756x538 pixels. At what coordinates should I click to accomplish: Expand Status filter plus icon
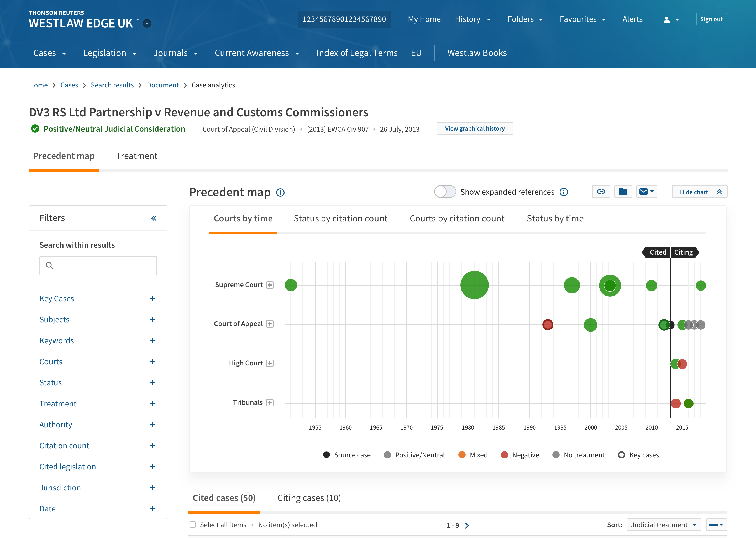click(153, 382)
